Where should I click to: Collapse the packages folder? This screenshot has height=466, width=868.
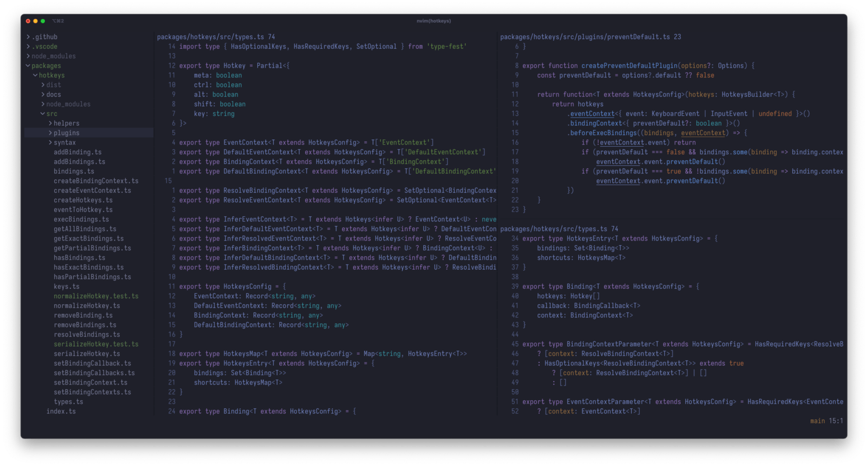pos(27,66)
